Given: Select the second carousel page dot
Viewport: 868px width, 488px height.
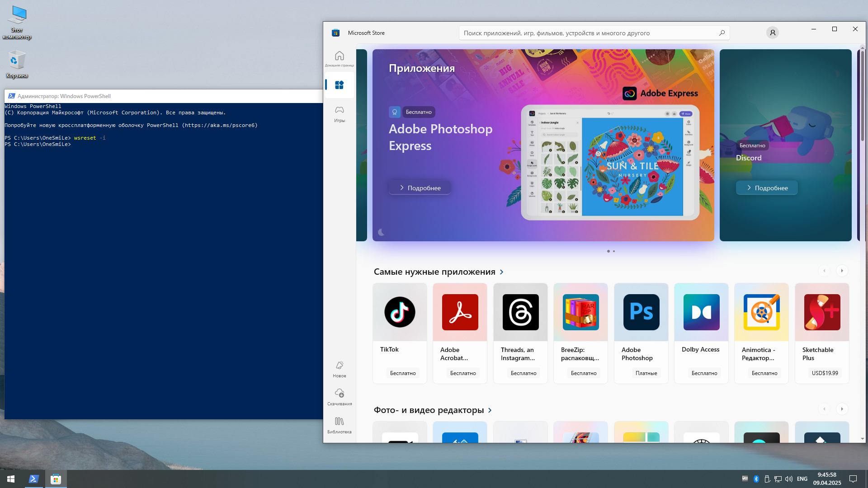Looking at the screenshot, I should coord(614,251).
